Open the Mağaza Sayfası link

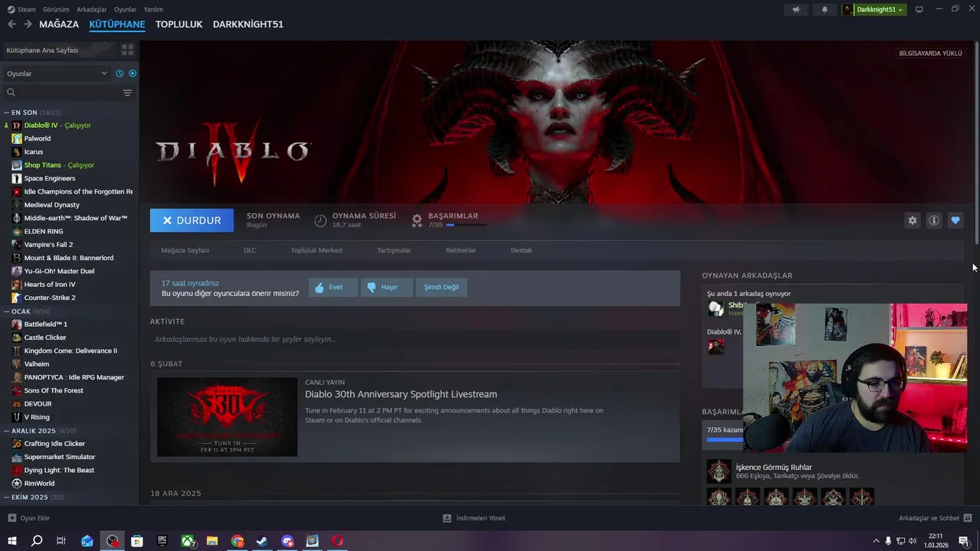pyautogui.click(x=185, y=250)
